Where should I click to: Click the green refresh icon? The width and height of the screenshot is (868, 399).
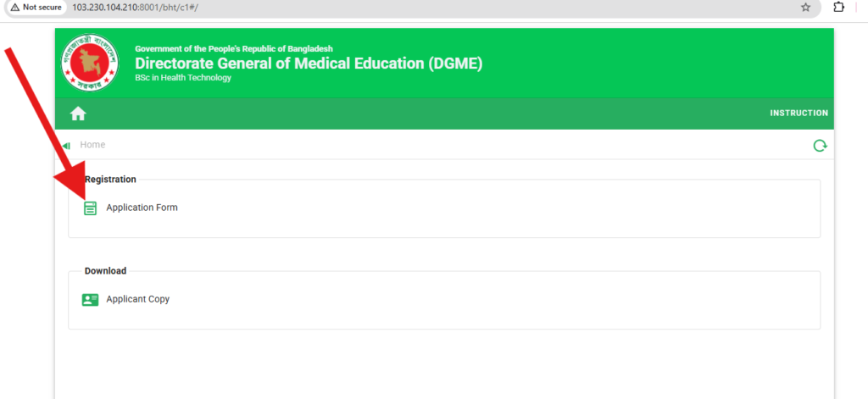(x=820, y=146)
